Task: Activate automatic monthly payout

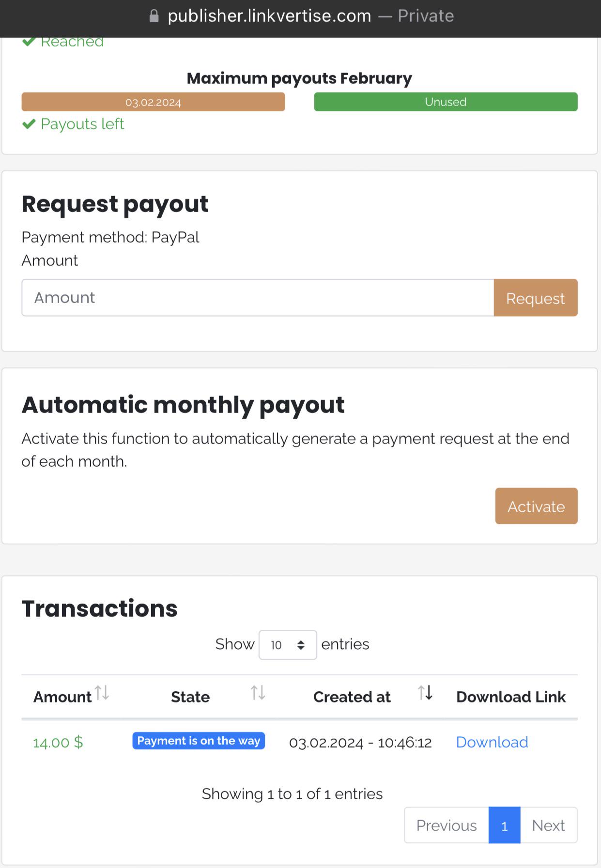Action: (536, 506)
